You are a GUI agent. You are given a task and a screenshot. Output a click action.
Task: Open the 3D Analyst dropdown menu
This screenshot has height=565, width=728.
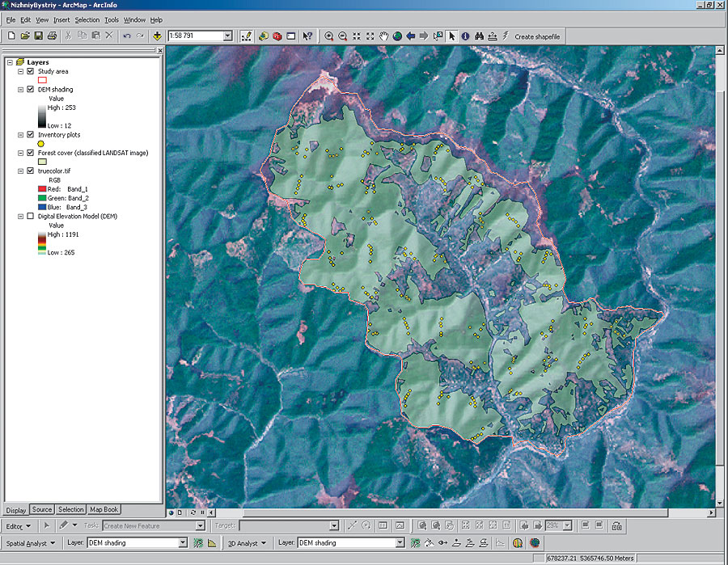pos(247,543)
